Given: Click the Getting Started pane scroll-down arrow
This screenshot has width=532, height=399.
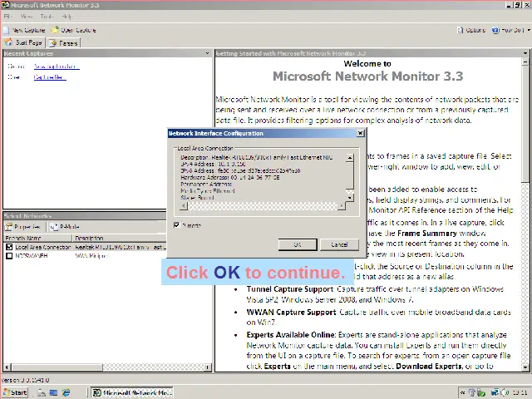Looking at the screenshot, I should coord(525,367).
